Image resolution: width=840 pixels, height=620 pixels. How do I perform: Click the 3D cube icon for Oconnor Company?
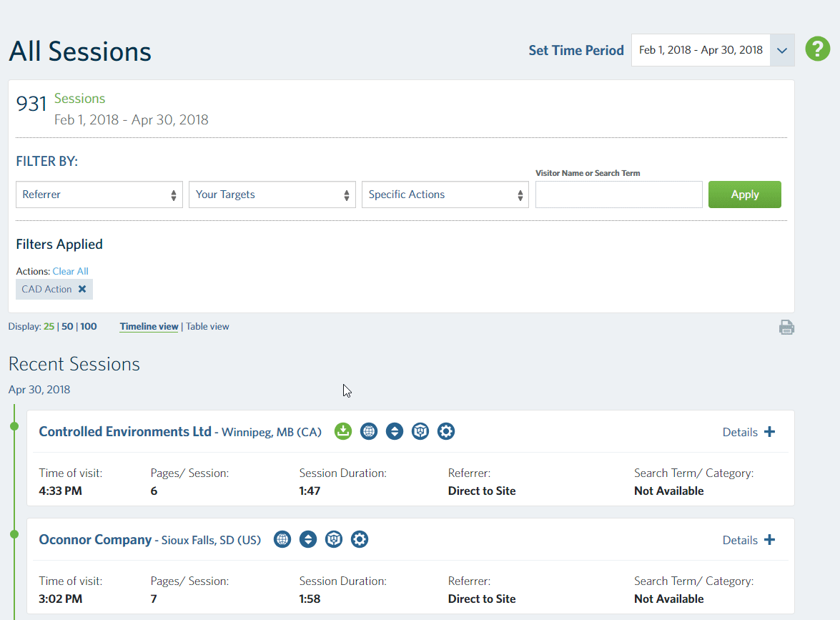[334, 539]
